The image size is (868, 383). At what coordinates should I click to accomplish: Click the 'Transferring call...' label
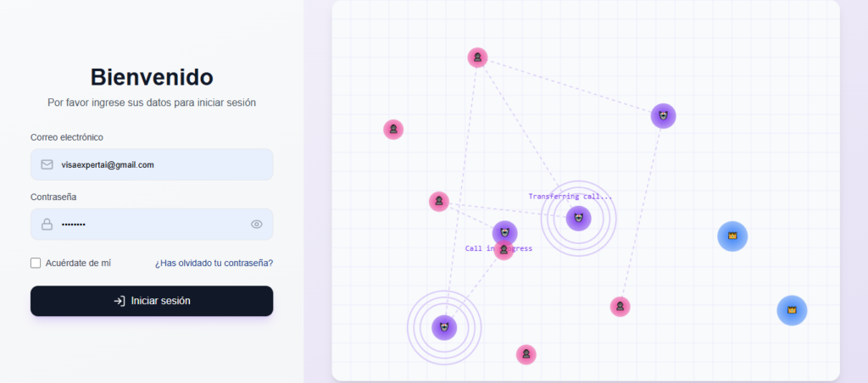tap(570, 197)
